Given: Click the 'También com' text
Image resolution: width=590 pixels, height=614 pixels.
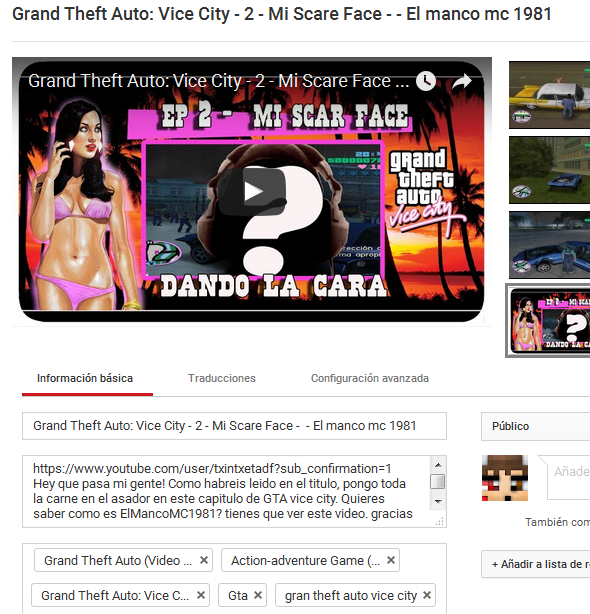Looking at the screenshot, I should pyautogui.click(x=558, y=522).
